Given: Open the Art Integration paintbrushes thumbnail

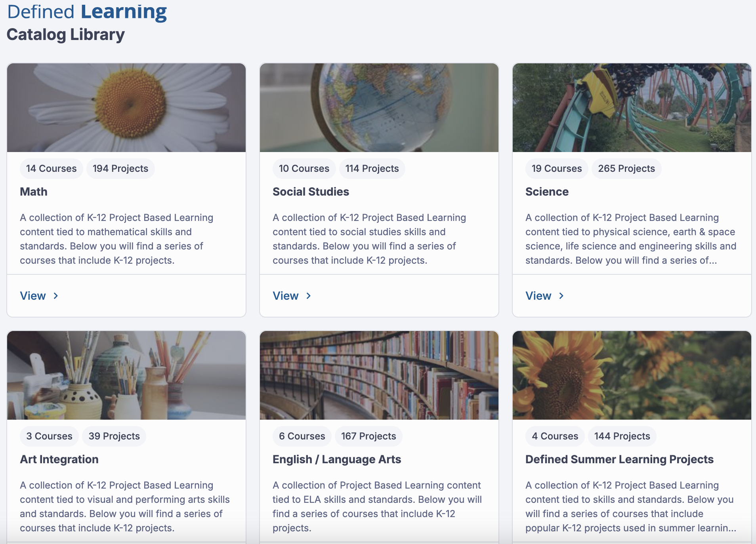Looking at the screenshot, I should (x=126, y=375).
